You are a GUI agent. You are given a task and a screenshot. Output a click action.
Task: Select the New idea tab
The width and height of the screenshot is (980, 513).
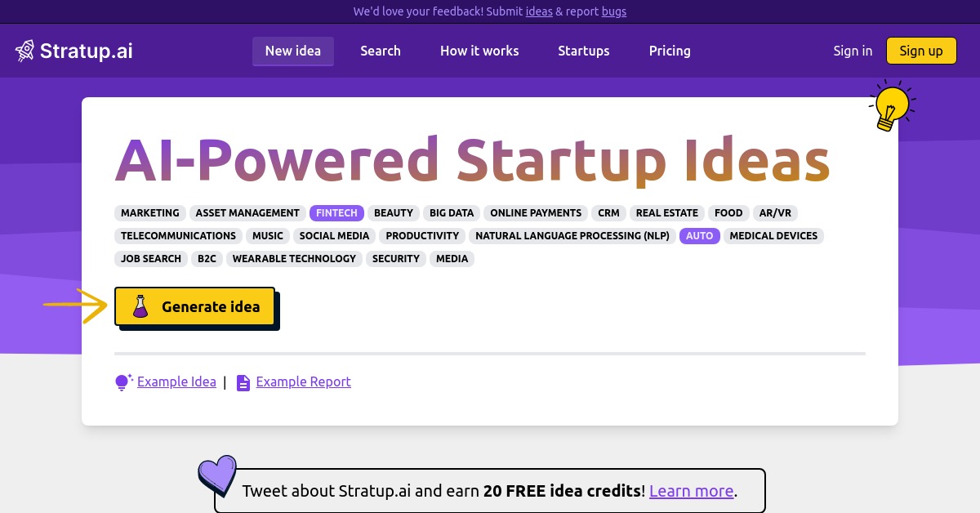[292, 51]
